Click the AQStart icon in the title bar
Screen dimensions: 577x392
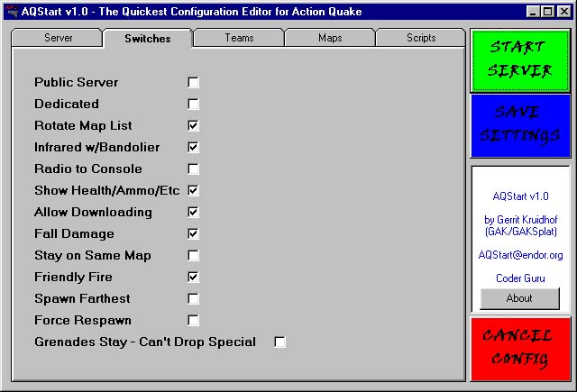pyautogui.click(x=12, y=11)
